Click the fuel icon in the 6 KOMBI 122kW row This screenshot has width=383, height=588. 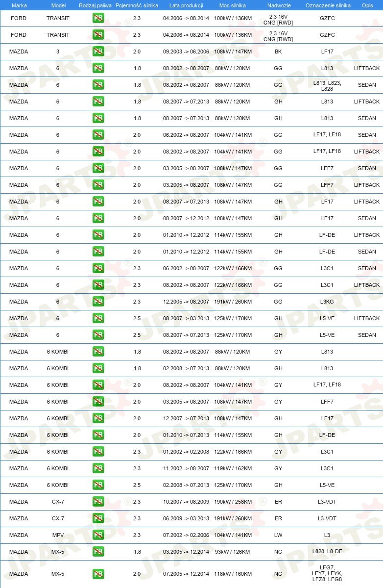[98, 452]
